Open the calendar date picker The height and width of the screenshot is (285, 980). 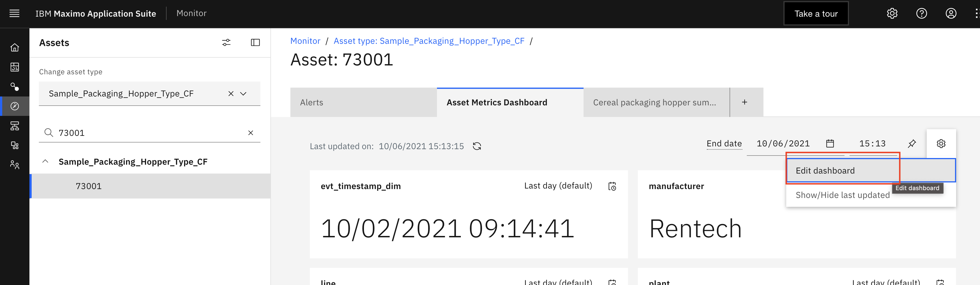coord(830,144)
